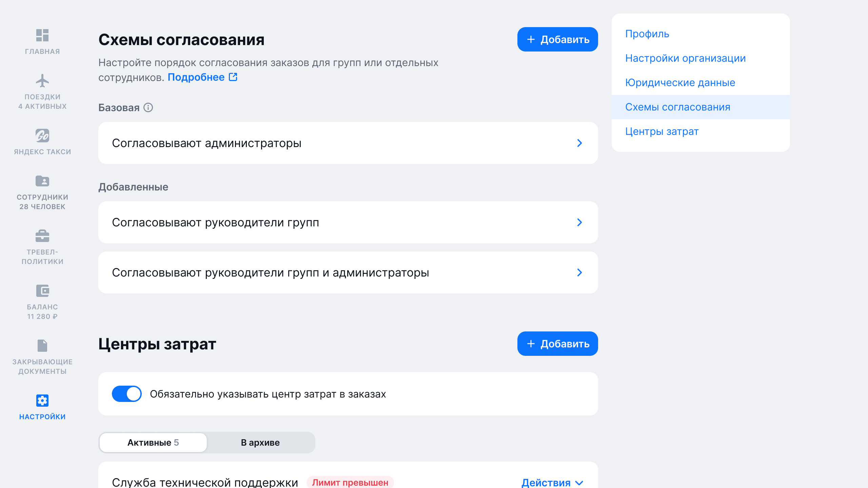Open the Баланс wallet icon
Viewport: 868px width, 488px height.
[x=42, y=291]
